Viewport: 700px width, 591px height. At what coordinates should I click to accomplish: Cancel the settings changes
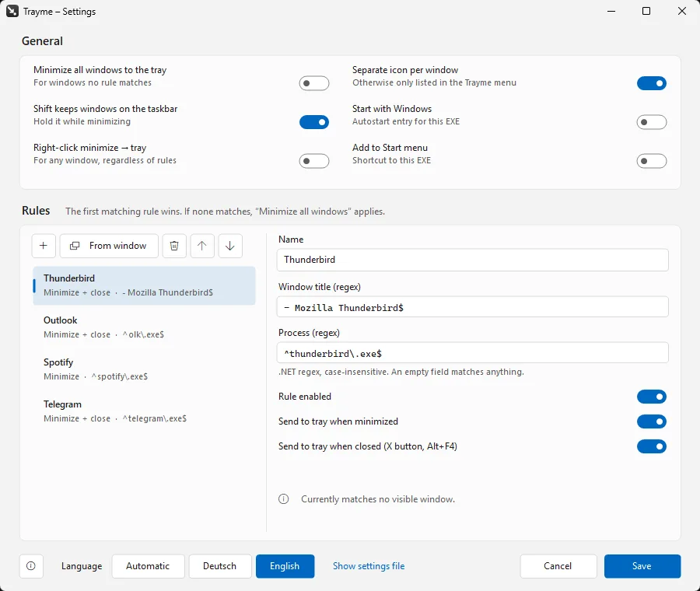coord(558,566)
